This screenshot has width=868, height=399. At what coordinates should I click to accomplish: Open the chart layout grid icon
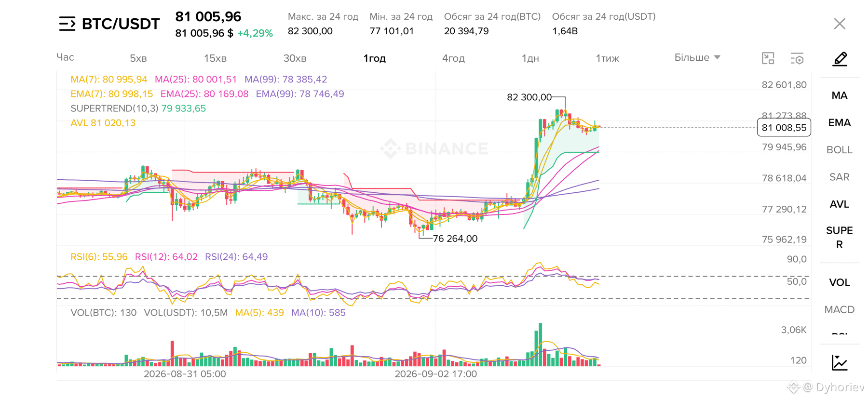coord(768,59)
